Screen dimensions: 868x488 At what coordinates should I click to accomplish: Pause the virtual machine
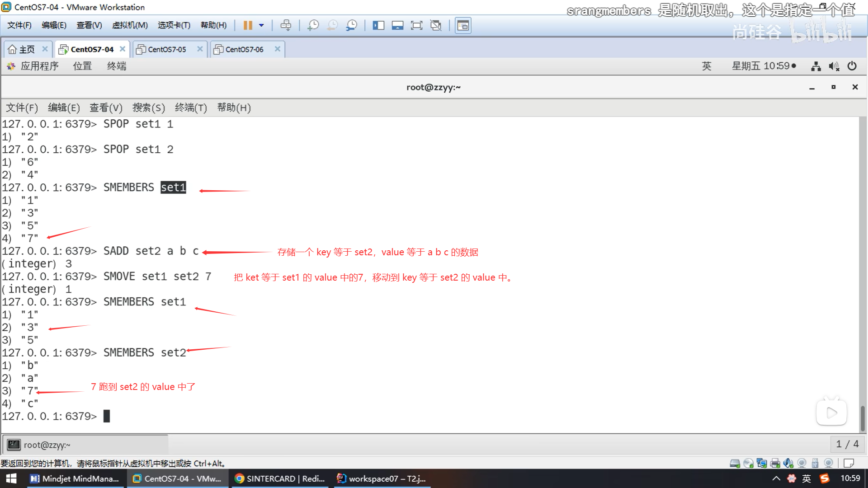click(x=247, y=25)
